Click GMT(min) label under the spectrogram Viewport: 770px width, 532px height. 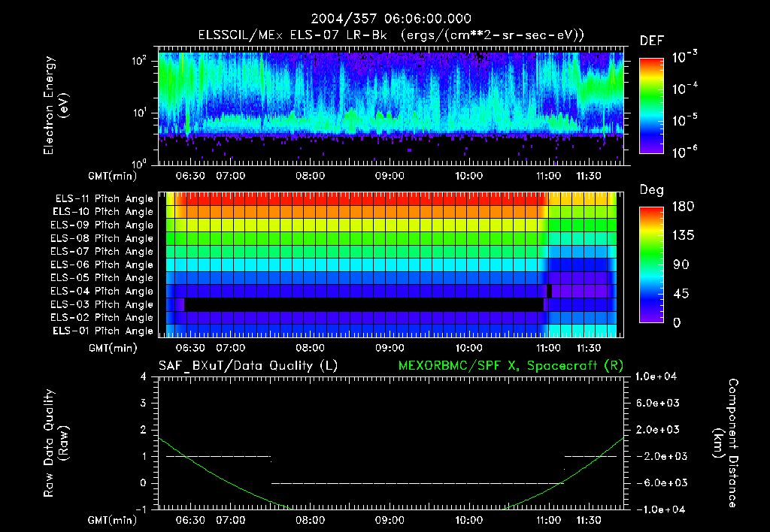[113, 176]
